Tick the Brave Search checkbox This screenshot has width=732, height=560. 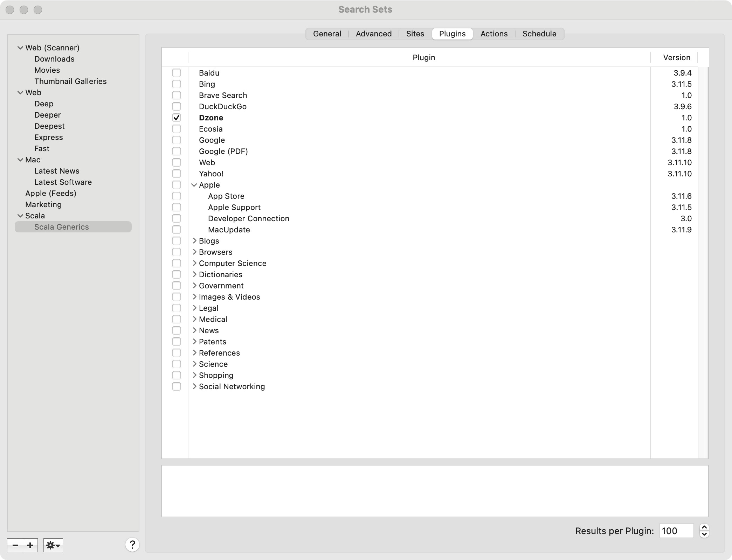click(x=177, y=95)
